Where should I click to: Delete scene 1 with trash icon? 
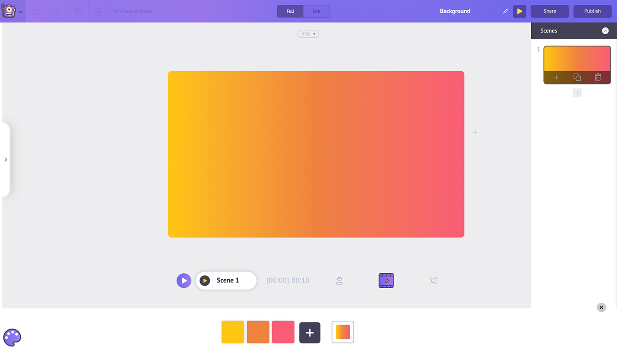[x=598, y=77]
